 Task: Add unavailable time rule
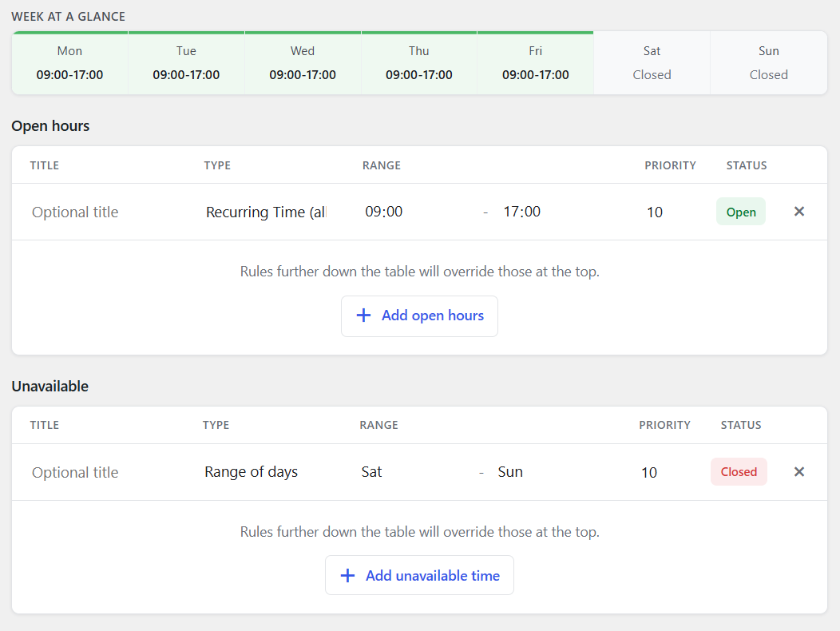[x=419, y=575]
